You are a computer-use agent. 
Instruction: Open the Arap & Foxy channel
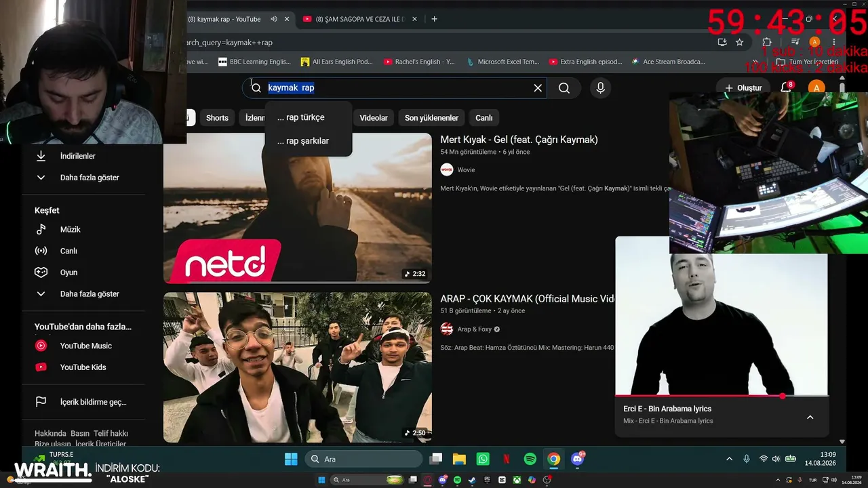pos(475,329)
